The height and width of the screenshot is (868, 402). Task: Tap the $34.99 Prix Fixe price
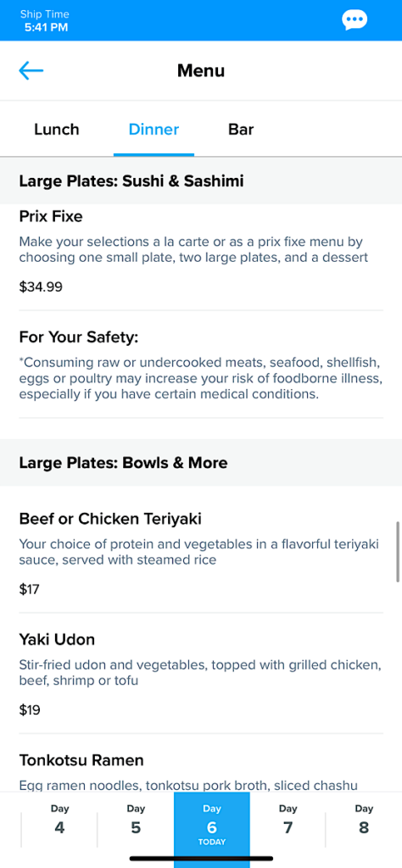[x=41, y=287]
